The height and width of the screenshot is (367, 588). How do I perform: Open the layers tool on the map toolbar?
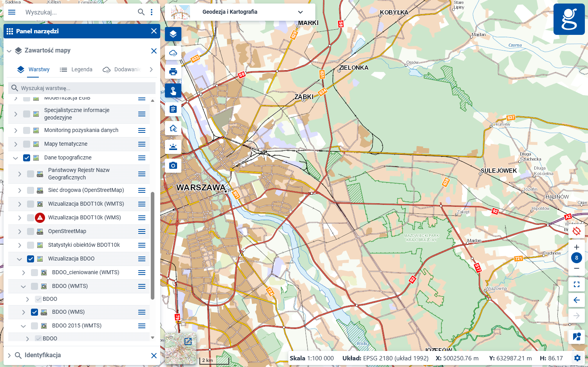click(x=173, y=34)
